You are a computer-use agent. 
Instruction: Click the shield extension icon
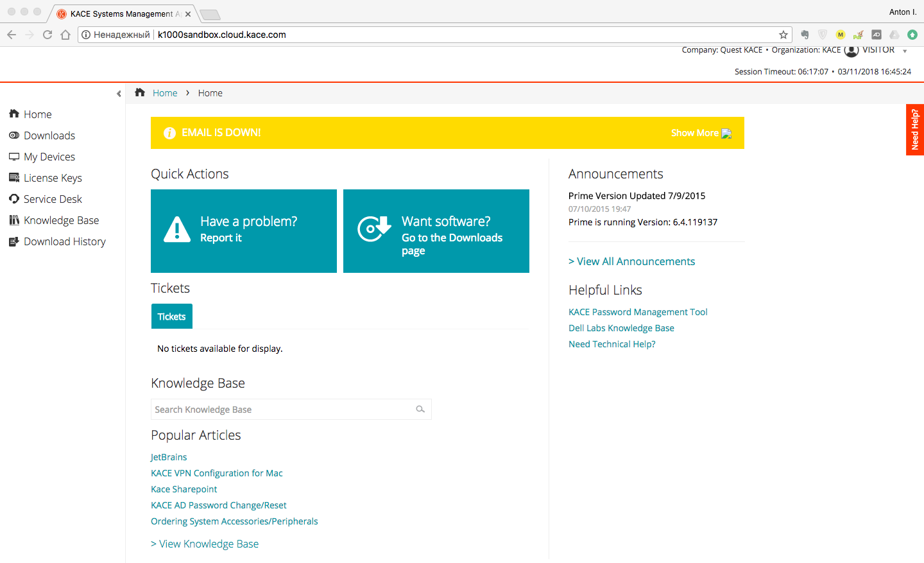[x=823, y=35]
